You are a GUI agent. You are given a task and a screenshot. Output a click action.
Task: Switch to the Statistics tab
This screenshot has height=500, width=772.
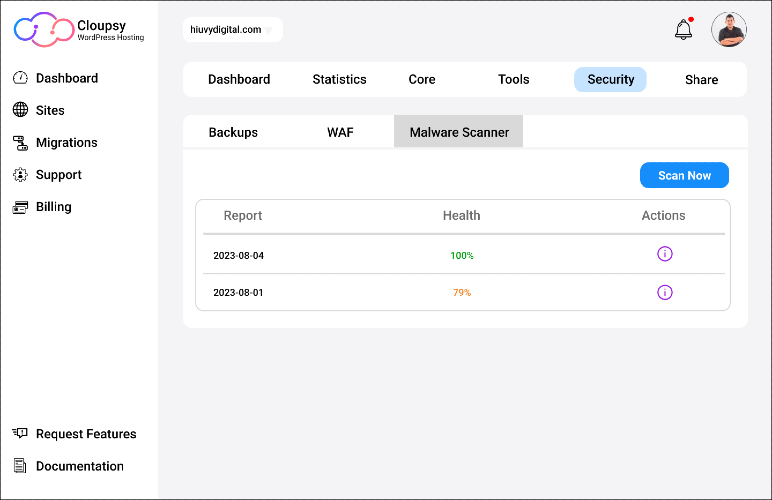point(339,79)
